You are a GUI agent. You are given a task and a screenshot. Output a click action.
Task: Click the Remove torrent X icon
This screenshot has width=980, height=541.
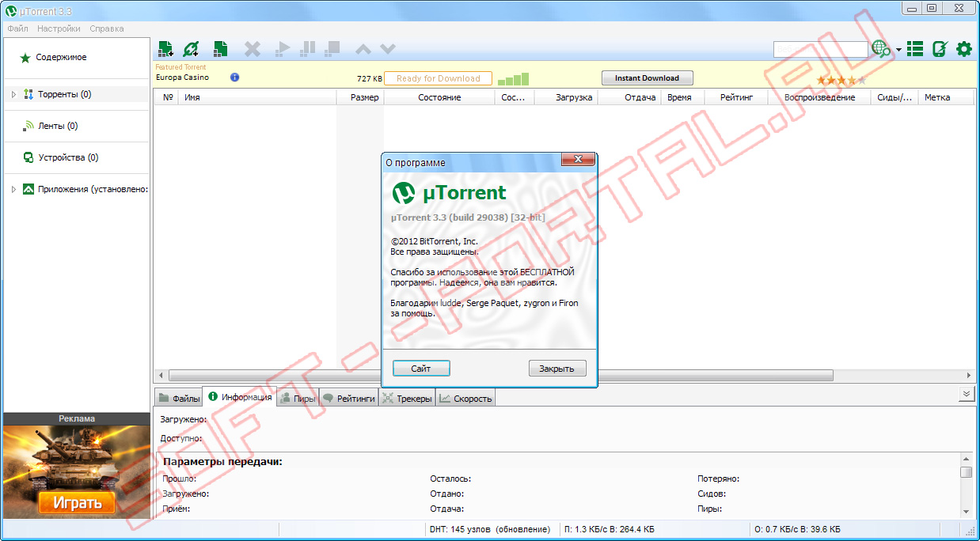pos(252,49)
